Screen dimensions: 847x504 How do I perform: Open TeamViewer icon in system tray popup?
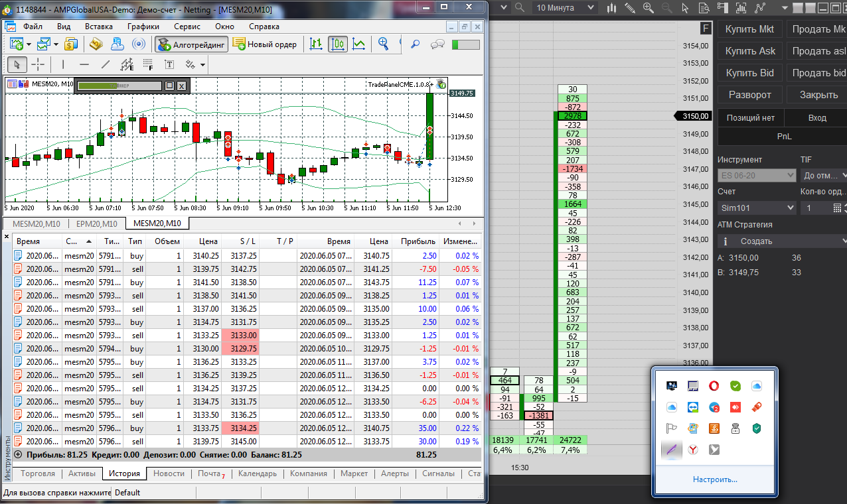(694, 407)
